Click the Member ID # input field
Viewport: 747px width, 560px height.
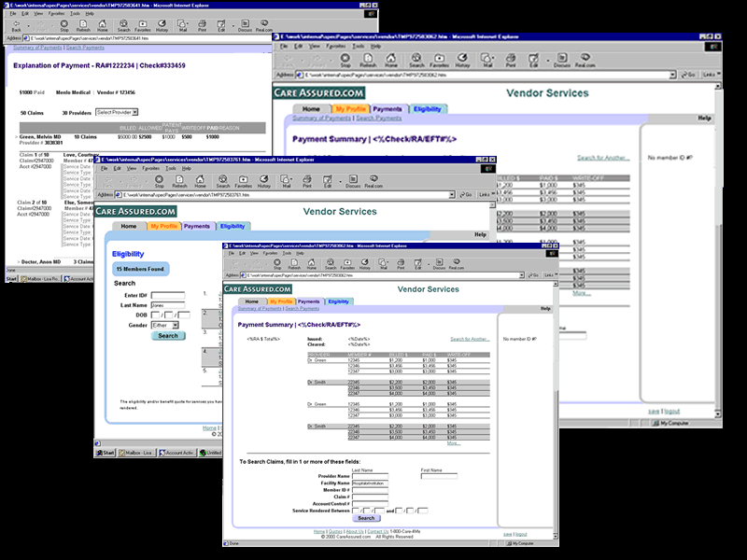tap(370, 490)
